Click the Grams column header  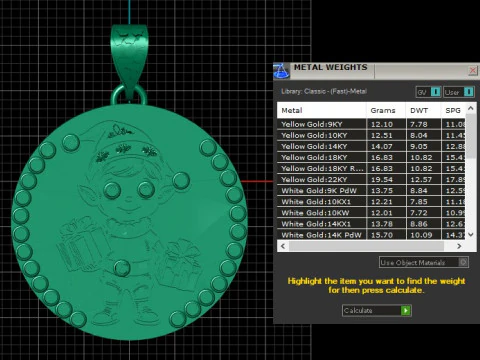point(386,110)
